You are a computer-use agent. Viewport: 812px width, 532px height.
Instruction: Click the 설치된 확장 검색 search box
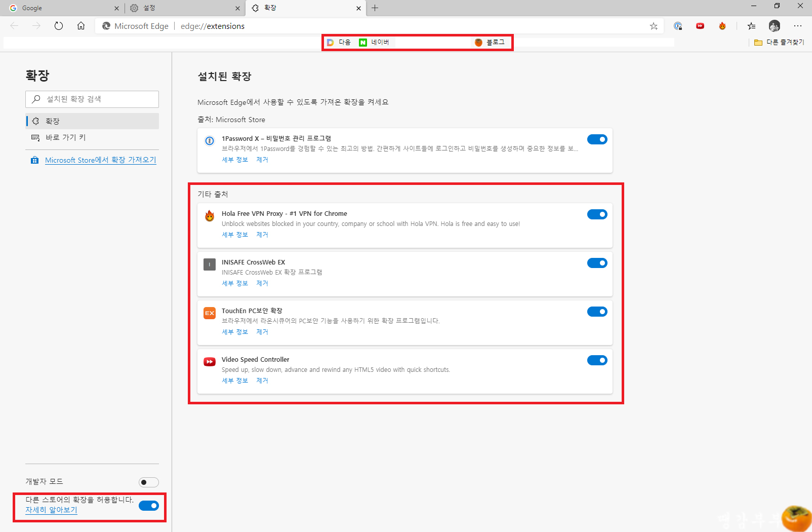92,99
